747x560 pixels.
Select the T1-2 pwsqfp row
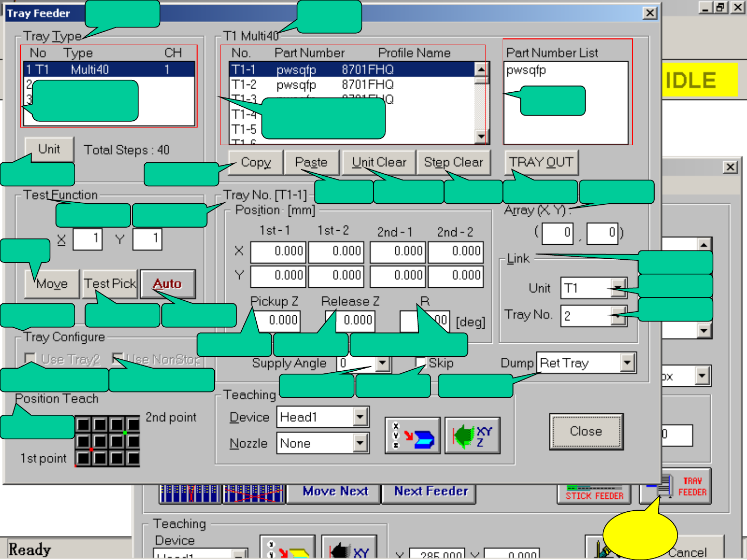(352, 85)
